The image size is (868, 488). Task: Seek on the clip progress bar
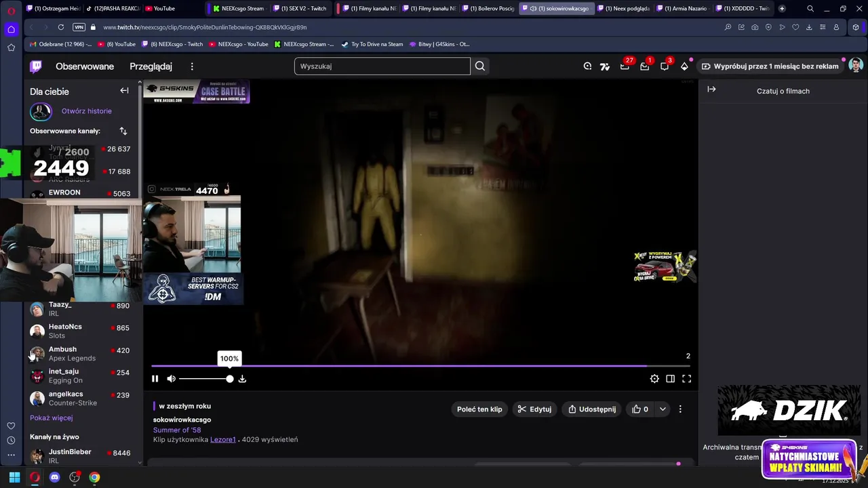tap(420, 366)
